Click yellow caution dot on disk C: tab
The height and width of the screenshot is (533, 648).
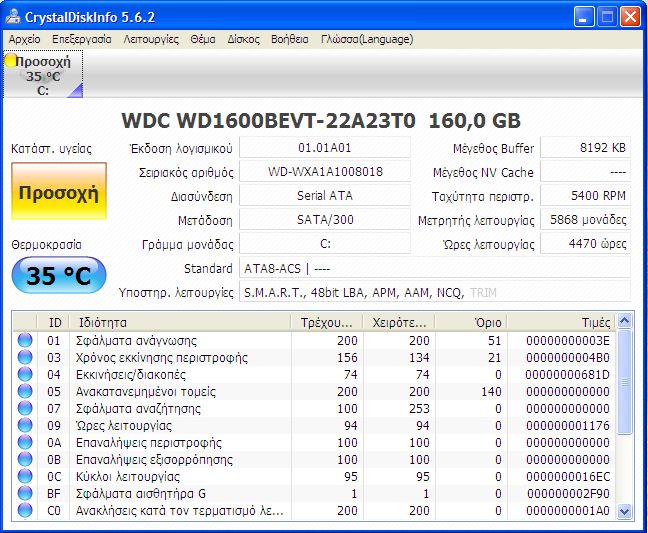(x=10, y=60)
